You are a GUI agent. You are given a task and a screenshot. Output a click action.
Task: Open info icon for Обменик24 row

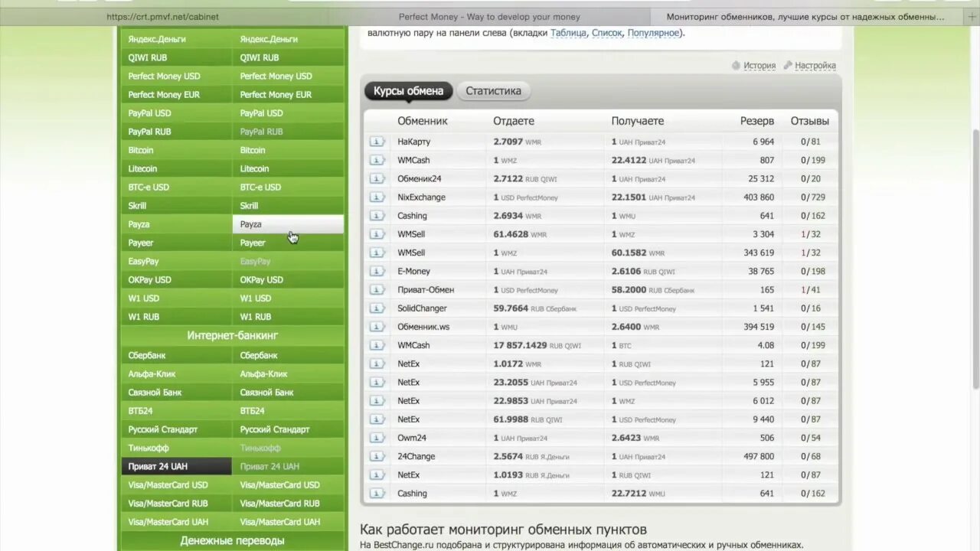377,178
